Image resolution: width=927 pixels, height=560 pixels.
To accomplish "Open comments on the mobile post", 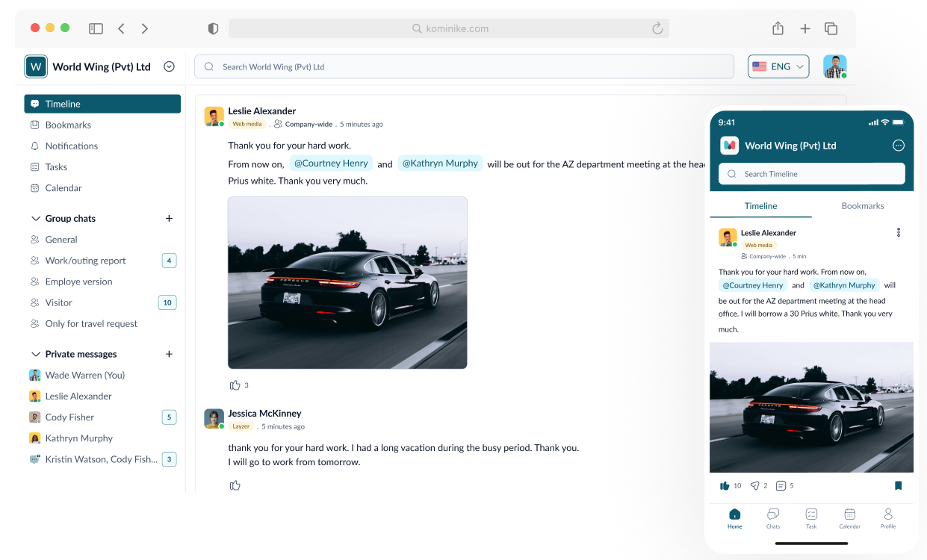I will click(781, 485).
